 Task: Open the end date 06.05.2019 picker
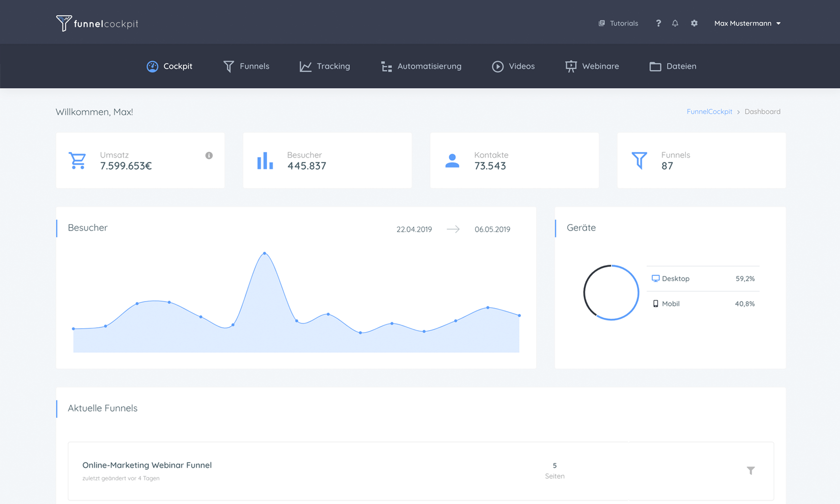492,229
